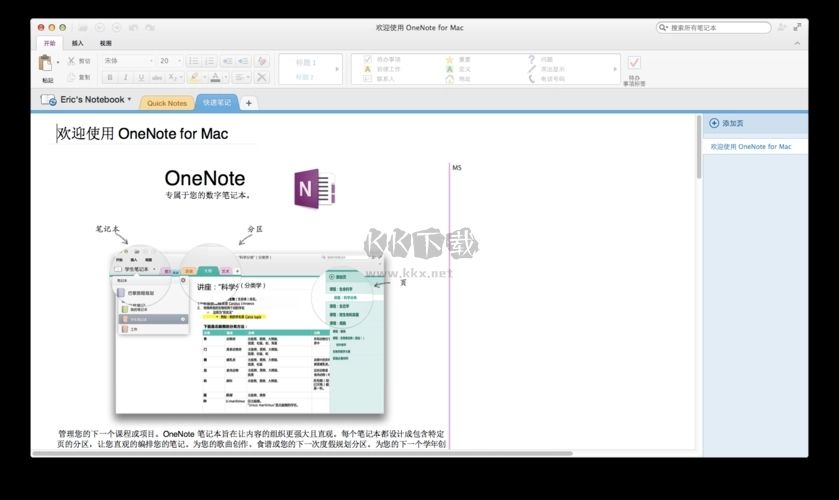839x500 pixels.
Task: Select the OneNote for Mac page in list
Action: 754,147
